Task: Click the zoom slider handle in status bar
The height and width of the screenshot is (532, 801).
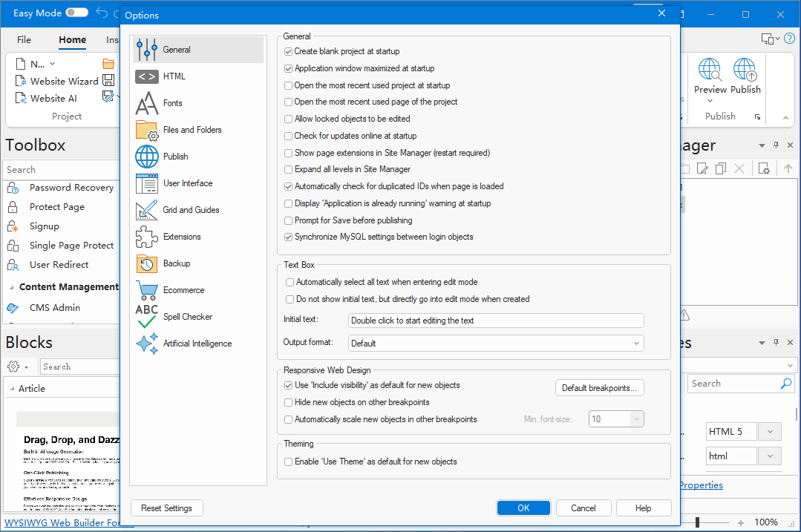Action: click(697, 522)
